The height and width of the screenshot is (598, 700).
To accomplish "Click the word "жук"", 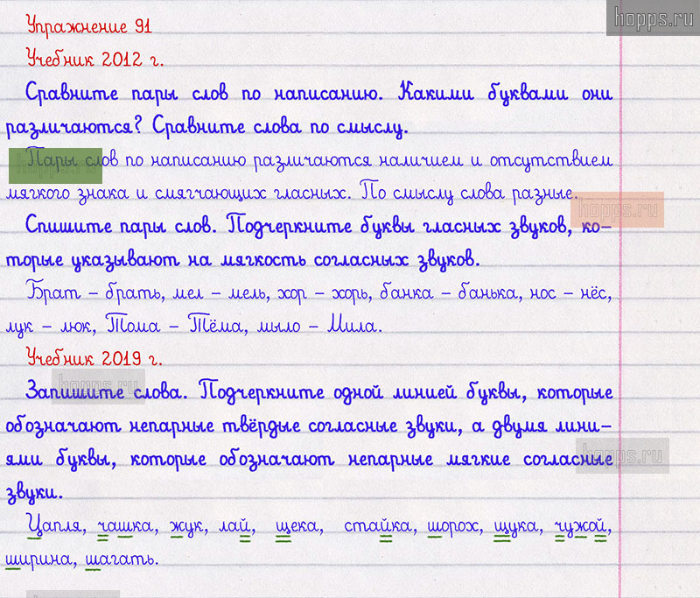I will 185,525.
